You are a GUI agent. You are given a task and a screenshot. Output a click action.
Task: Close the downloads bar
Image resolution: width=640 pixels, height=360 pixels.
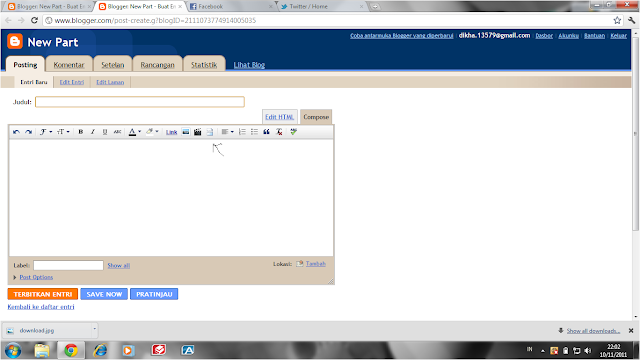[631, 331]
